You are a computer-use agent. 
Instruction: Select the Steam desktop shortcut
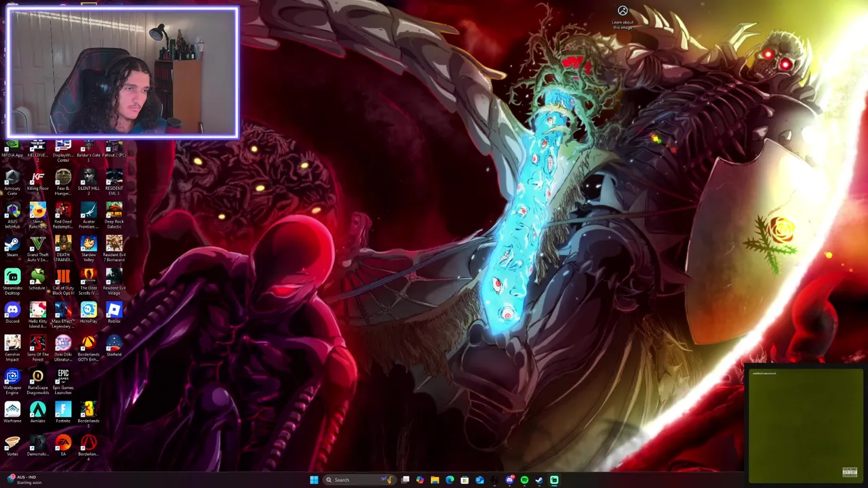tap(12, 247)
